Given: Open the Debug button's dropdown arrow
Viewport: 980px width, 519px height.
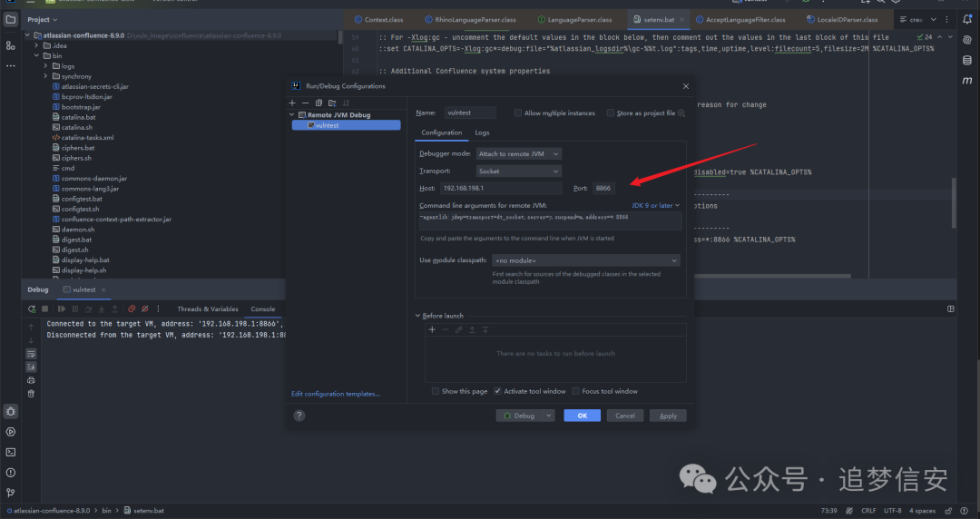Looking at the screenshot, I should [549, 416].
